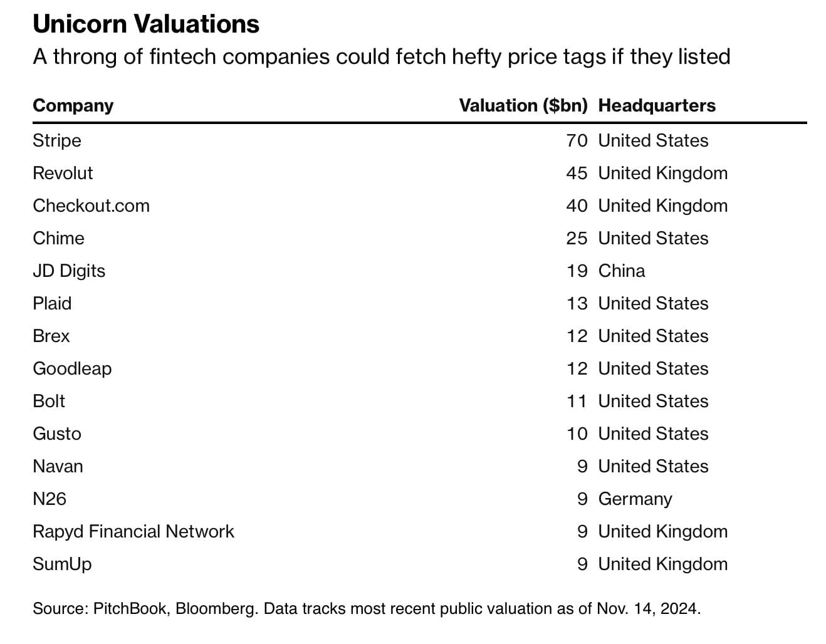Click Navan in the company column
Image resolution: width=826 pixels, height=644 pixels.
click(x=58, y=466)
